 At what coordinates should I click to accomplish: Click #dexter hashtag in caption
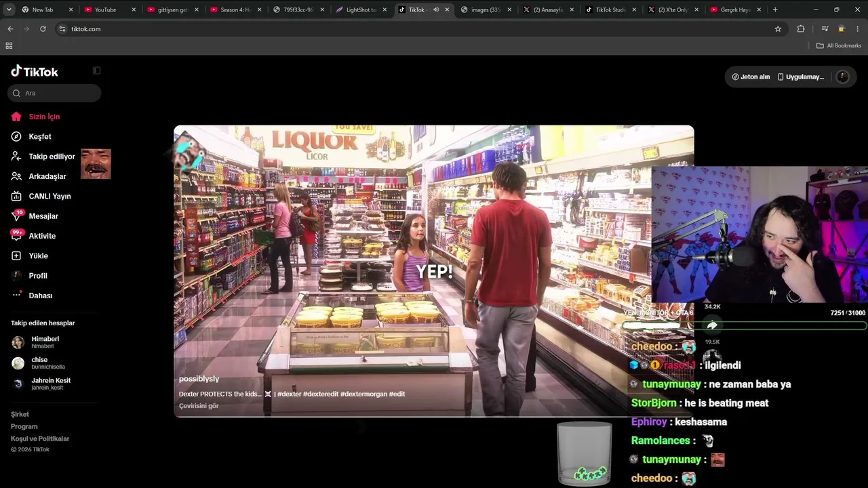coord(290,394)
